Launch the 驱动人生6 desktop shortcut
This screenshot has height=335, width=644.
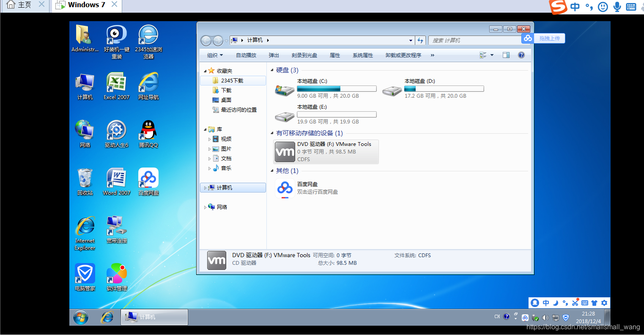pyautogui.click(x=117, y=135)
